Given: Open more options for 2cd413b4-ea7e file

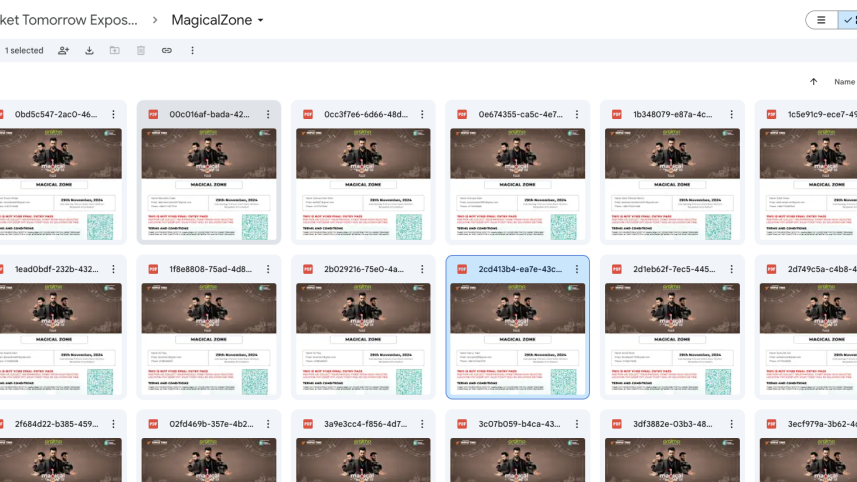Looking at the screenshot, I should (577, 269).
